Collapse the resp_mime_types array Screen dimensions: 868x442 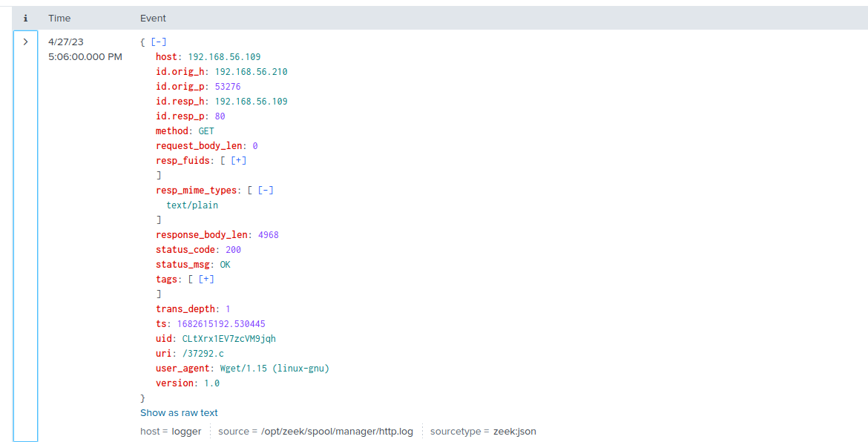[265, 190]
